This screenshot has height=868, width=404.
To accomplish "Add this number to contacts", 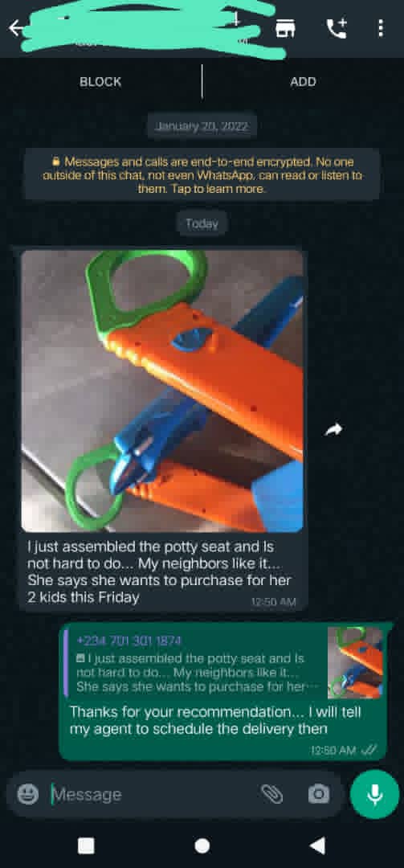I will [x=303, y=82].
